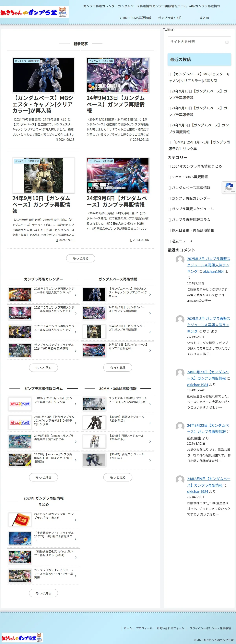The width and height of the screenshot is (236, 644).
Task: Click もっと見る under 30MM・30MS再販情報
Action: pos(118,477)
